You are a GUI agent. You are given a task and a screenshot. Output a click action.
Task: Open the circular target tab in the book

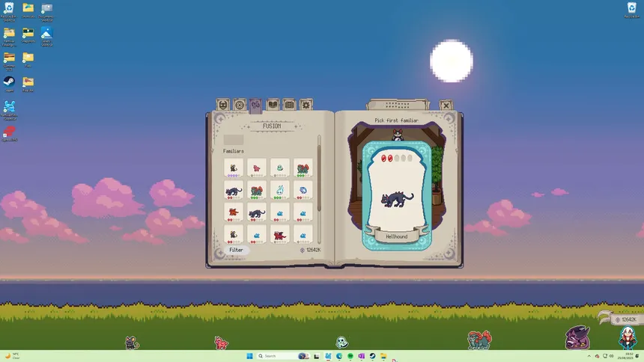[240, 105]
